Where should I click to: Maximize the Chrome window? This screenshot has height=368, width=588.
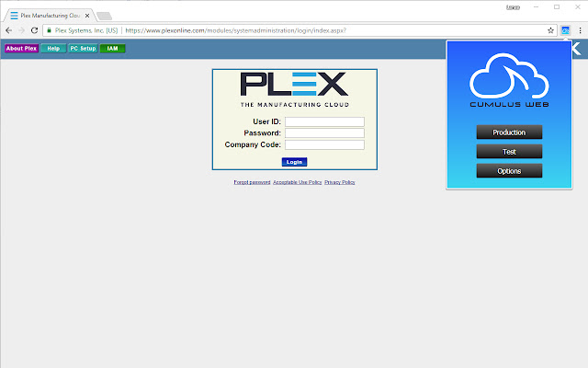[557, 7]
